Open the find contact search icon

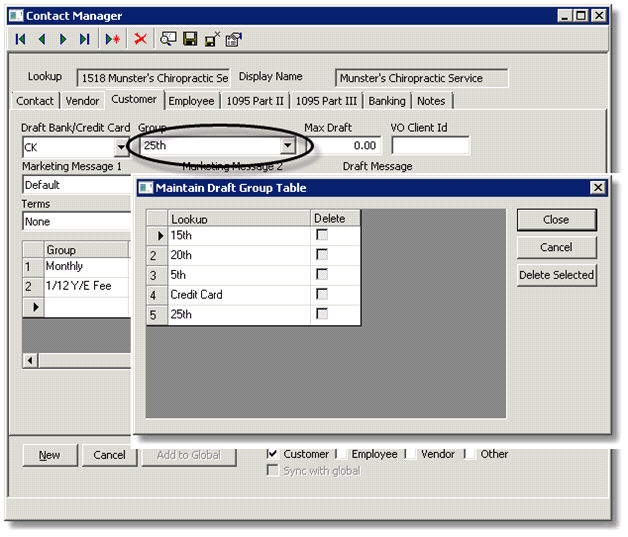point(168,39)
